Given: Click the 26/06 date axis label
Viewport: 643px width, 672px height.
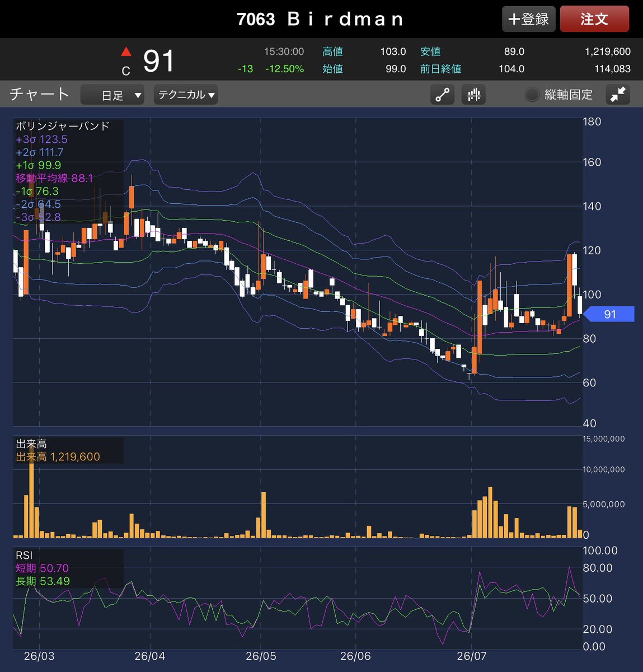Looking at the screenshot, I should coord(355,656).
